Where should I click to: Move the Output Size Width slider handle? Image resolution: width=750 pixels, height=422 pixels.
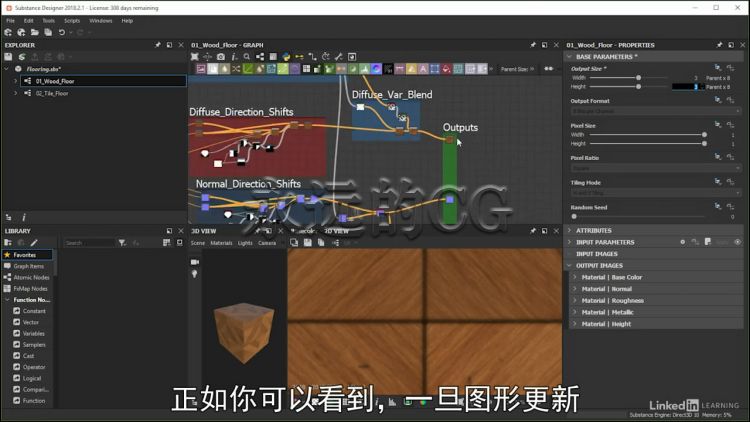pos(638,78)
